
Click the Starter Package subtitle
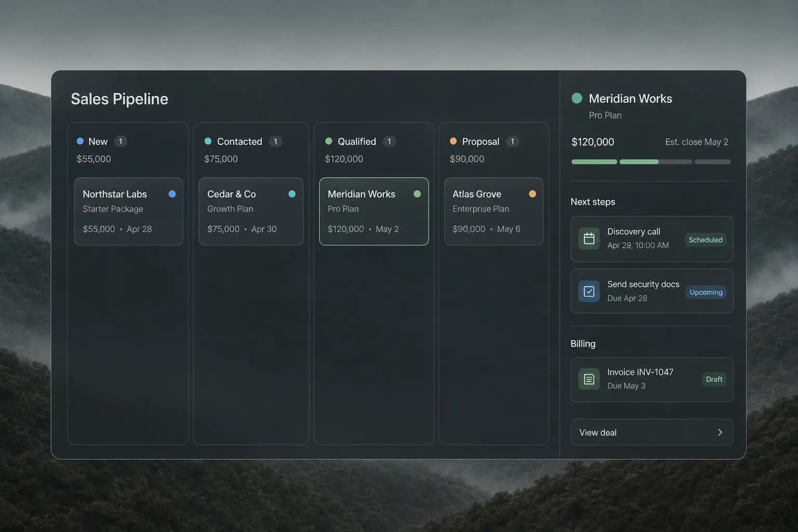point(113,209)
